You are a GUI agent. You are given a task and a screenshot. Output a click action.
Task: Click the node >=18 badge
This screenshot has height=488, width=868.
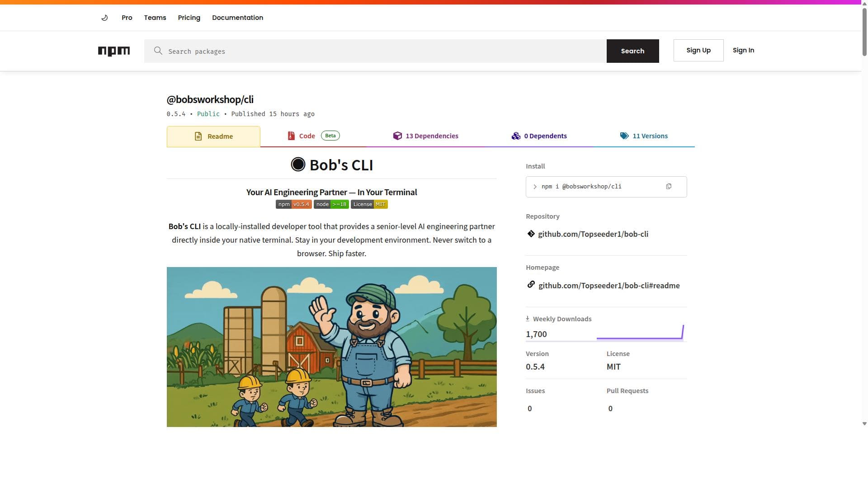pyautogui.click(x=331, y=204)
